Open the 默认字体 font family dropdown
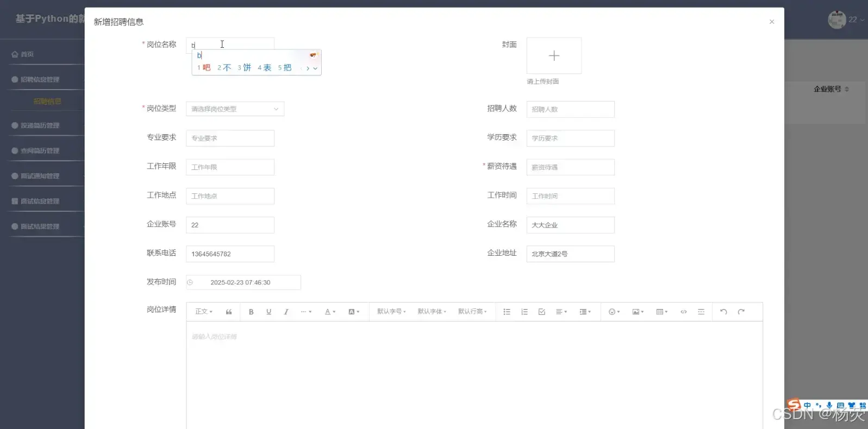The height and width of the screenshot is (429, 868). pyautogui.click(x=432, y=312)
